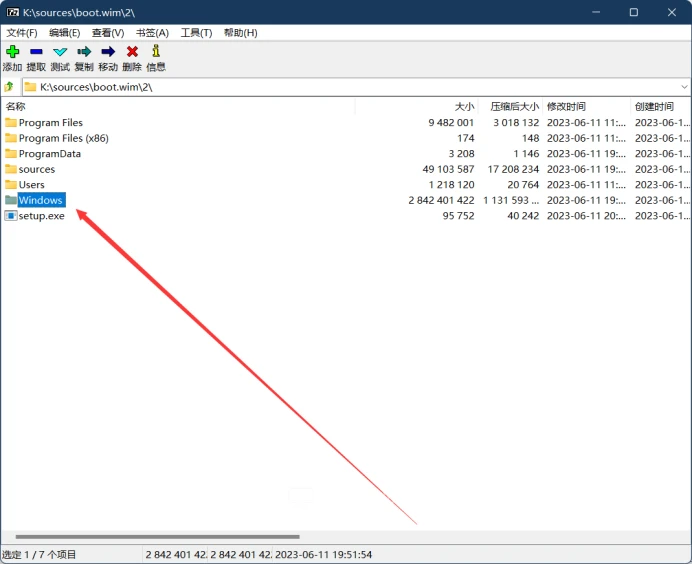This screenshot has height=565, width=692.
Task: Click status bar text 选定 1 / 7 个项目
Action: point(39,554)
